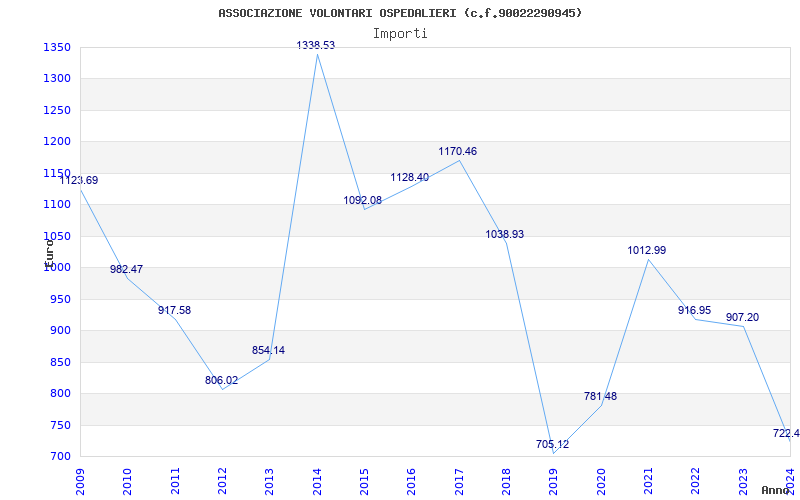Click the 1100 y-axis tick label
800x500 pixels.
(56, 205)
